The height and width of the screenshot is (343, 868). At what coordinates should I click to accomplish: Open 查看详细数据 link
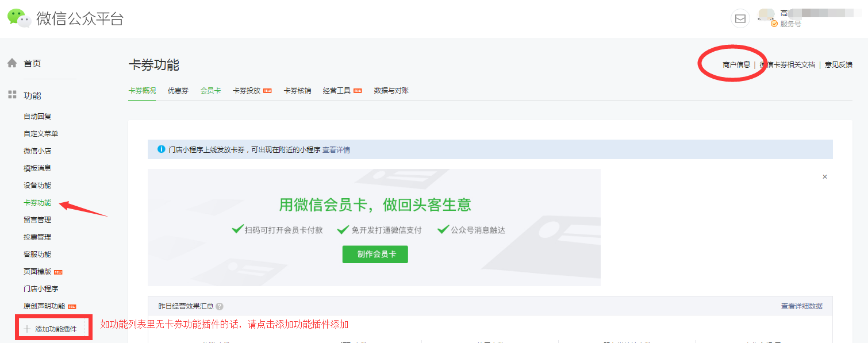click(x=801, y=306)
